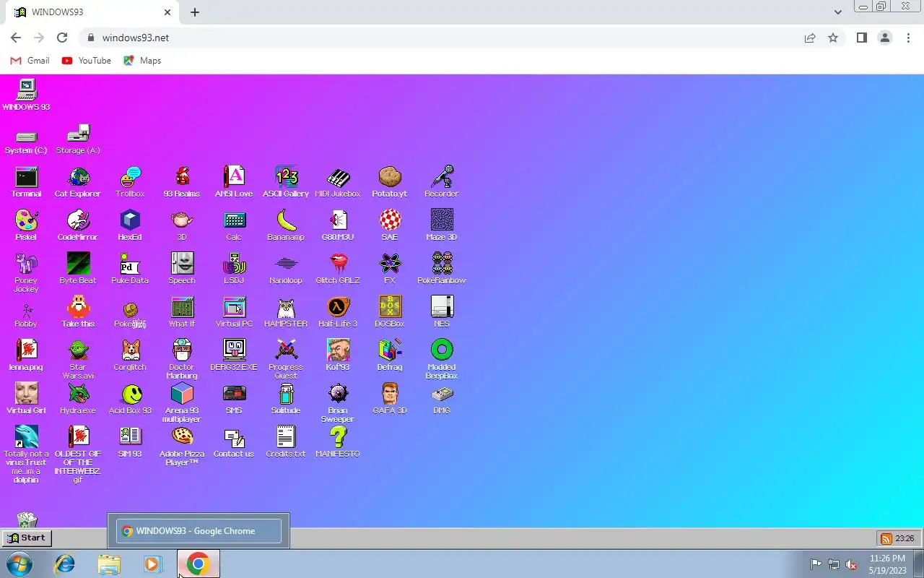Open the lenna.png image icon
This screenshot has height=578, width=924.
pos(26,350)
